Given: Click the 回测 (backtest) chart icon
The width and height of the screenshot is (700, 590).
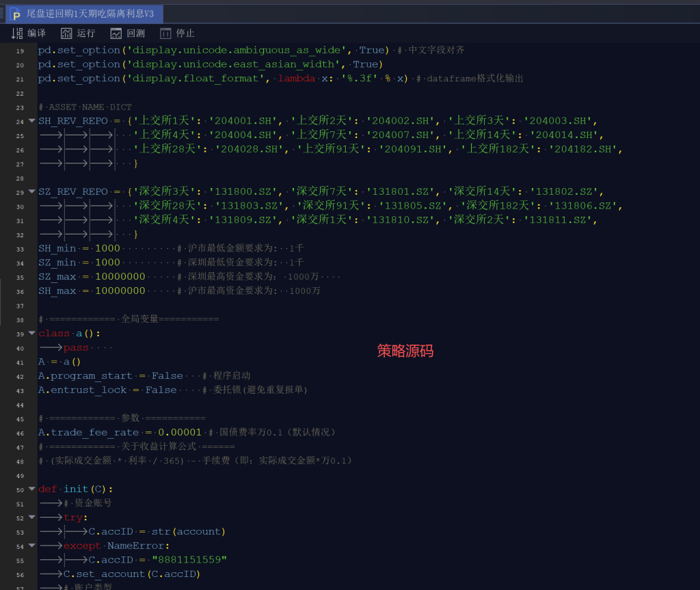Looking at the screenshot, I should [116, 33].
